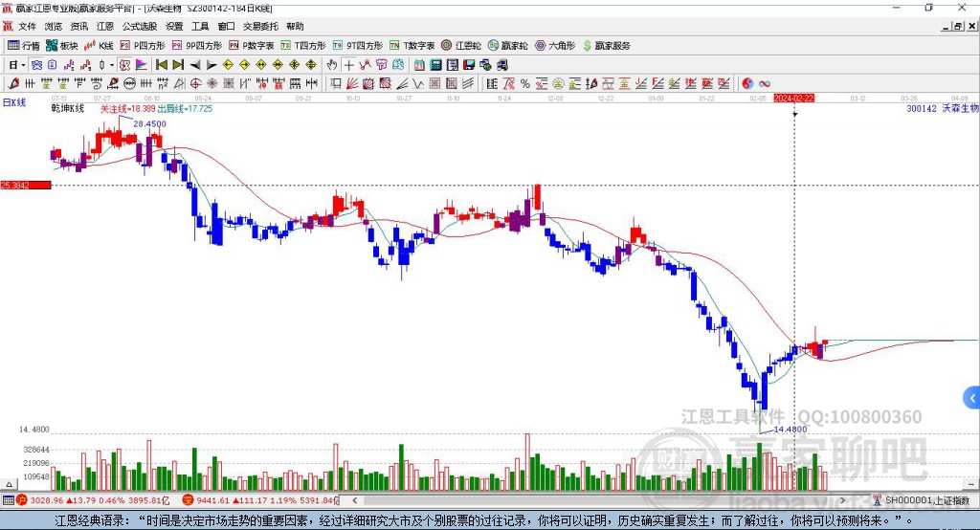Open the 江恩 menu

(x=105, y=26)
